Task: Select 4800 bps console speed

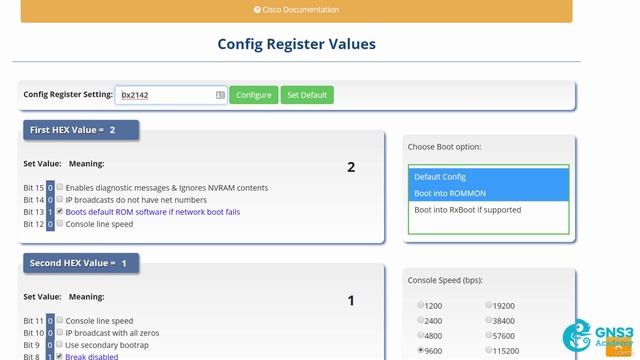Action: click(x=420, y=335)
